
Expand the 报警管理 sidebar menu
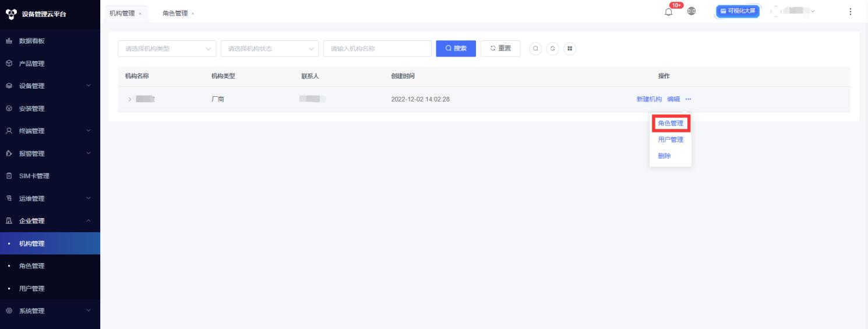tap(89, 153)
